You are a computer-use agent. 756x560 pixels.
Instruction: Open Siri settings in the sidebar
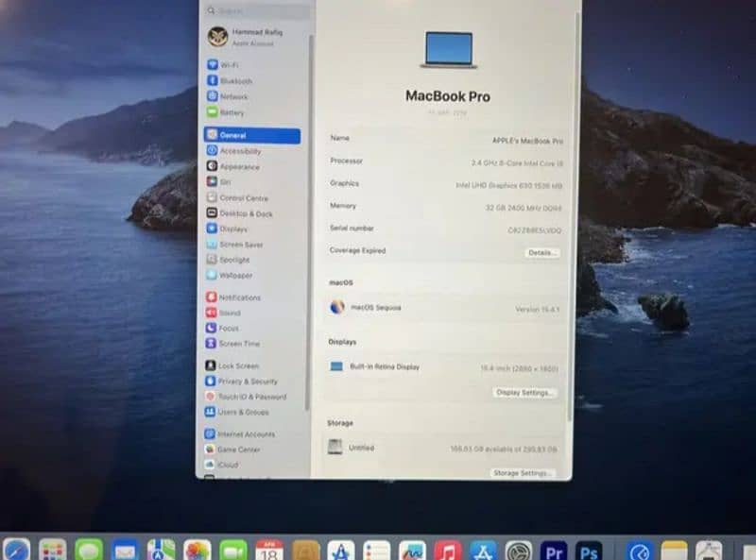[x=219, y=181]
